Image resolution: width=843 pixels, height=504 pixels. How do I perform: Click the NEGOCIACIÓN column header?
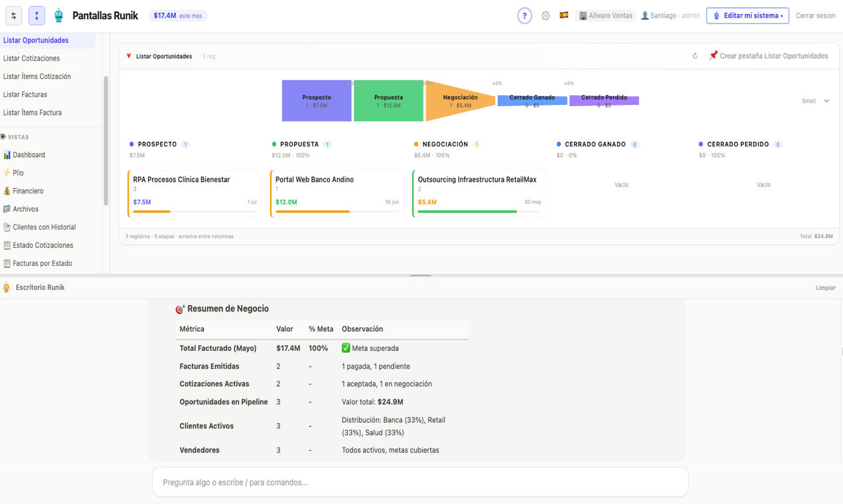(445, 145)
